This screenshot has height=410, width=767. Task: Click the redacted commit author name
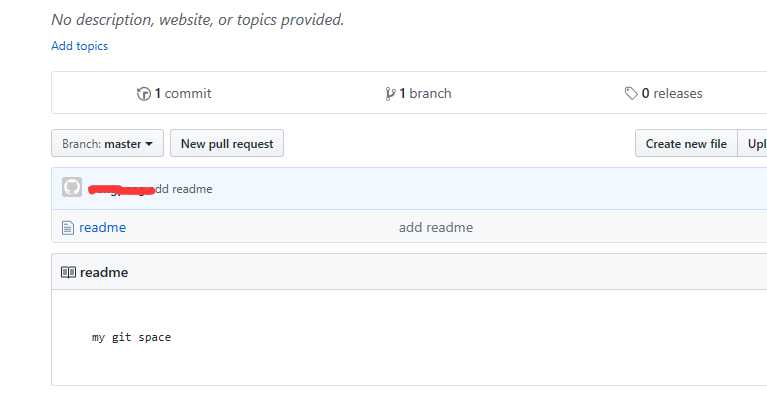121,189
